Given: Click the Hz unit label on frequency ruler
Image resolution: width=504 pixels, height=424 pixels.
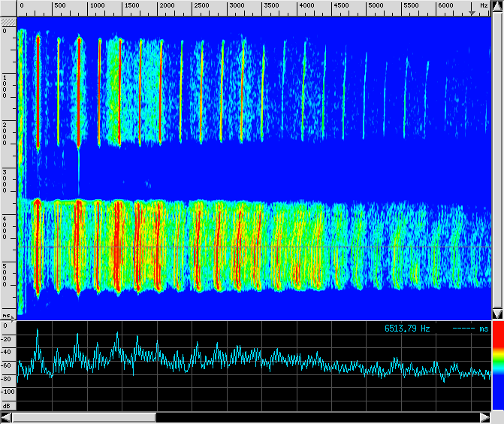Looking at the screenshot, I should click(485, 6).
